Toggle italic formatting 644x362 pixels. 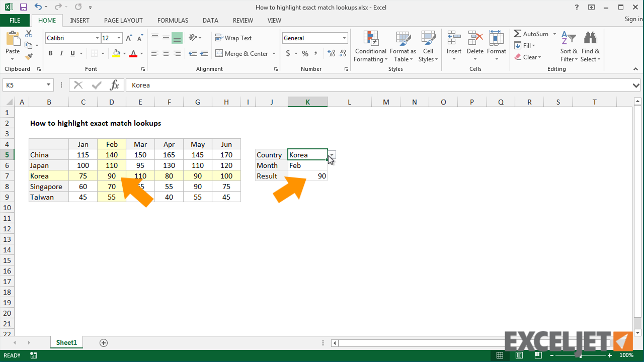(x=61, y=53)
